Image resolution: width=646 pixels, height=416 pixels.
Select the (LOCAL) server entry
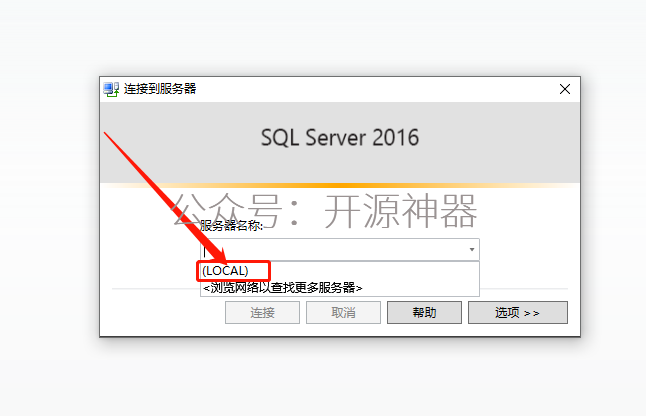[339, 271]
